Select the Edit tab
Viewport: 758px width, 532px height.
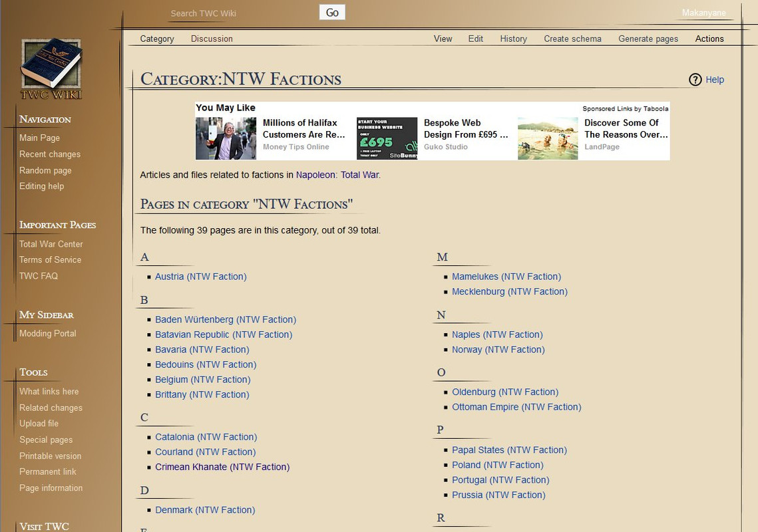(x=476, y=39)
